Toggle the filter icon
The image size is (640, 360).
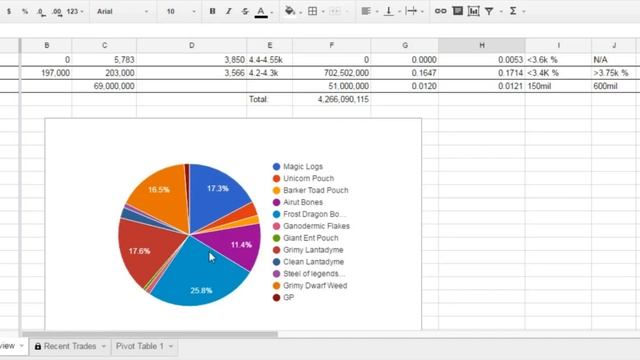click(x=489, y=11)
